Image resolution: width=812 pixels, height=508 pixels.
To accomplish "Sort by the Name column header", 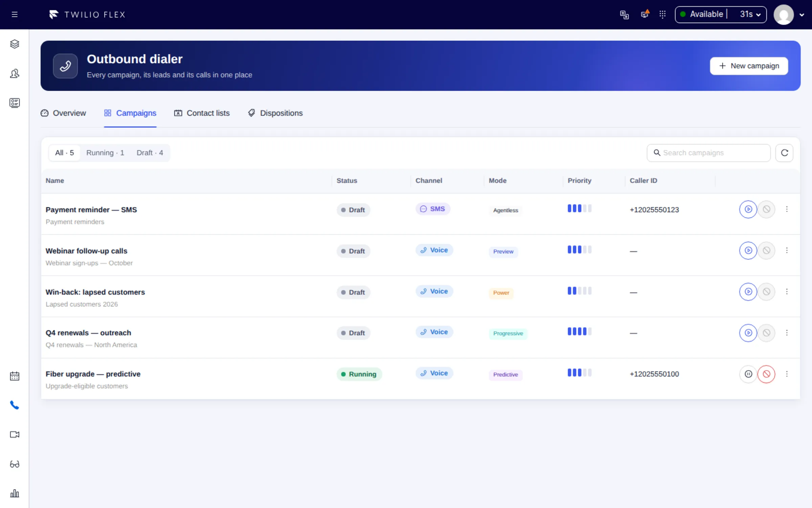I will (55, 181).
